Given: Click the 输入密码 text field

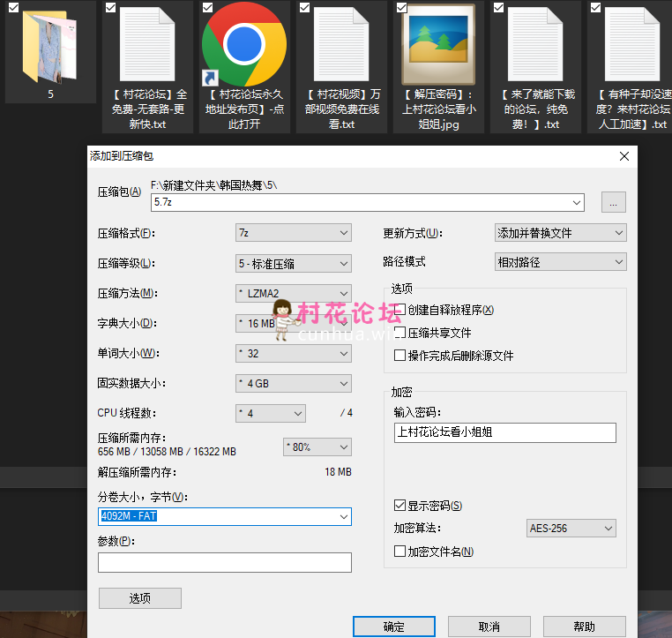Looking at the screenshot, I should click(x=504, y=432).
